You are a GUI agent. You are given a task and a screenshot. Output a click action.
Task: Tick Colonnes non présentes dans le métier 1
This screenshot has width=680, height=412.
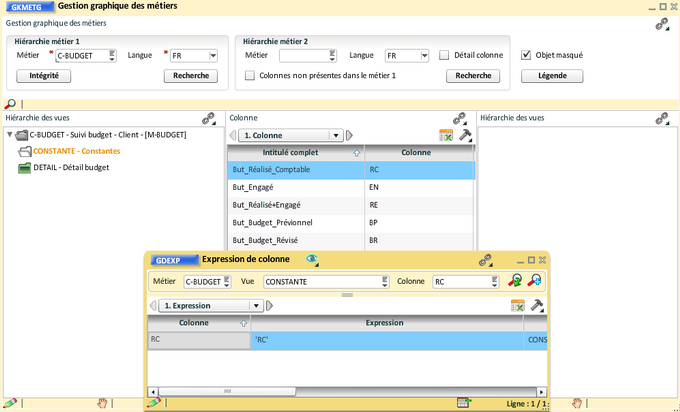coord(250,75)
